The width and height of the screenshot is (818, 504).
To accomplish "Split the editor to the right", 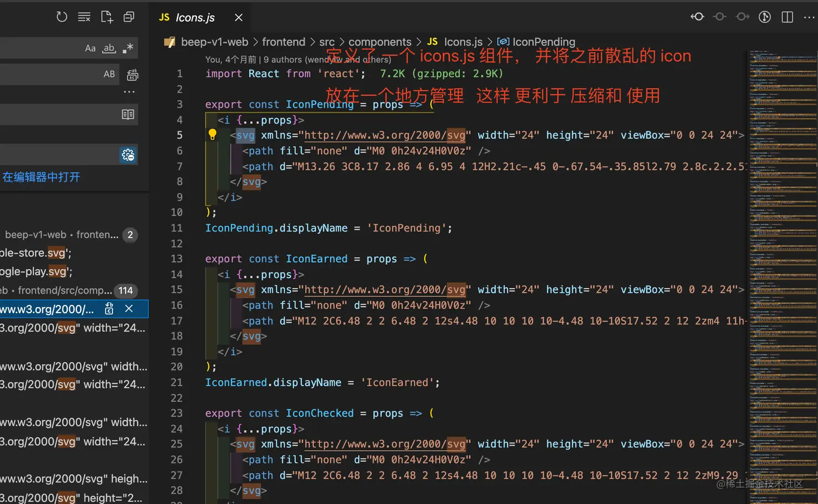I will [787, 17].
